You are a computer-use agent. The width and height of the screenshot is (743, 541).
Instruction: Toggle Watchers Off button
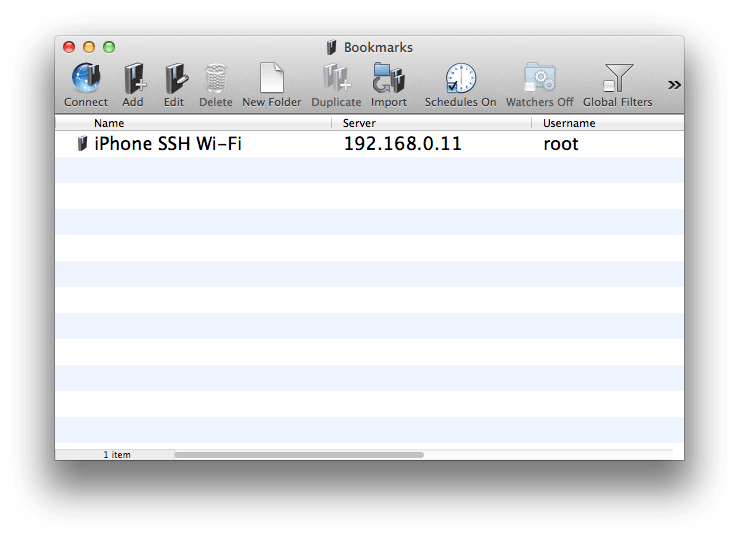click(540, 79)
